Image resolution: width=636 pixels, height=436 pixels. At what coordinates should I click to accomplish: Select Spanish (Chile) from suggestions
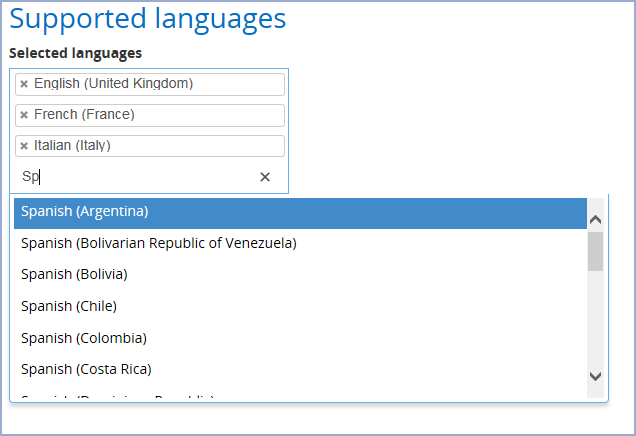point(69,306)
